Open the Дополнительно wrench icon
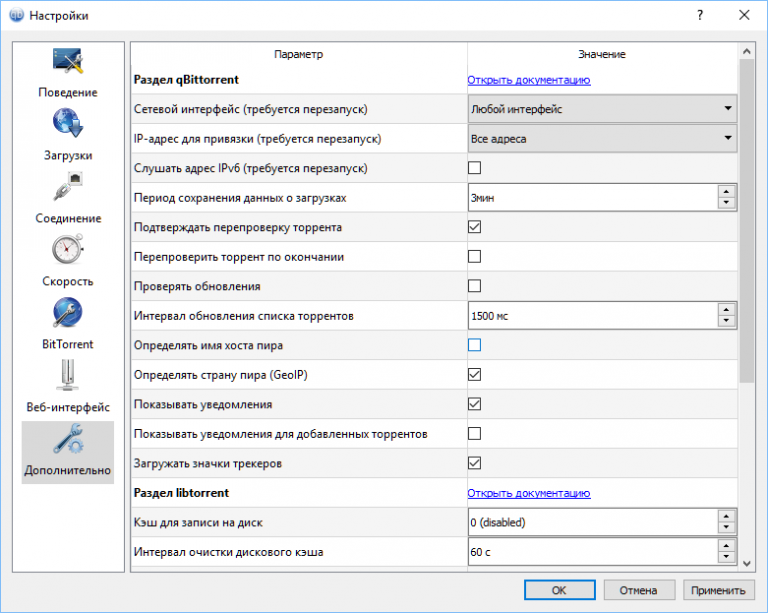Screen dimensions: 768x613 68,441
